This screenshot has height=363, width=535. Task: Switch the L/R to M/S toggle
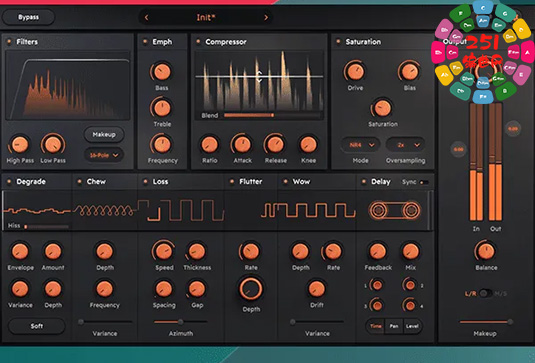pos(485,293)
